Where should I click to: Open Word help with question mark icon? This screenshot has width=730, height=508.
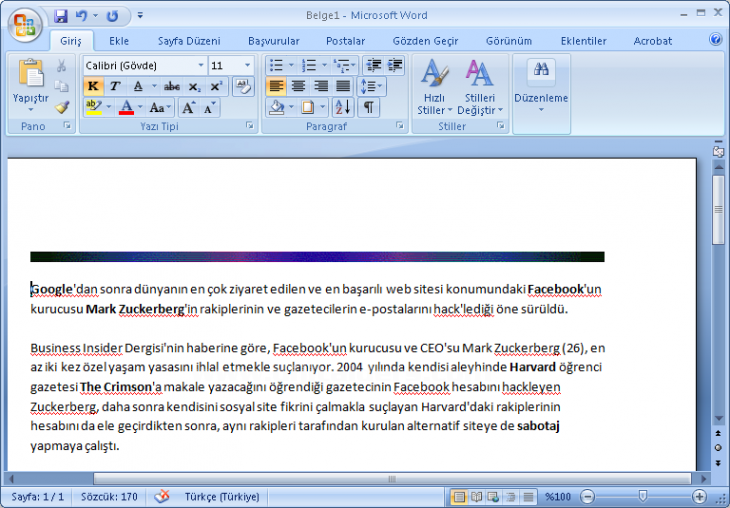tap(716, 40)
